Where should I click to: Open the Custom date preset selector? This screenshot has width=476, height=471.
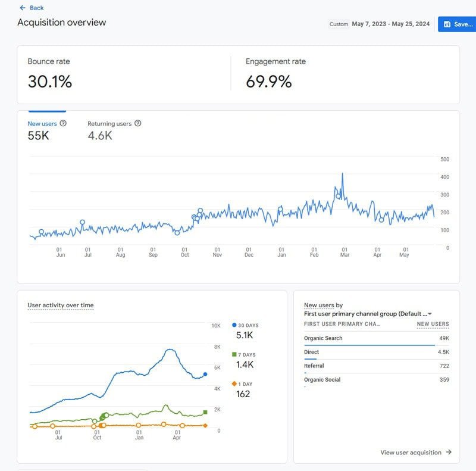(338, 24)
